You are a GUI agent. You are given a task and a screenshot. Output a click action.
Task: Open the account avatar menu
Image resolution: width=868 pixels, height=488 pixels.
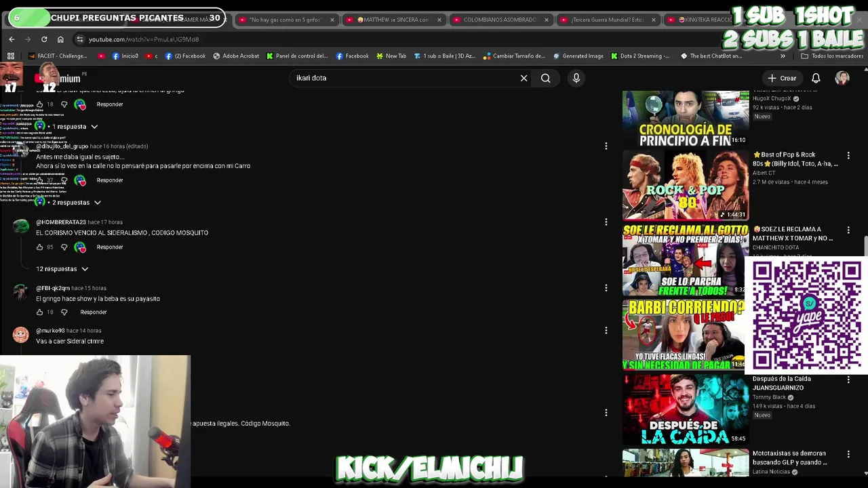pos(842,78)
